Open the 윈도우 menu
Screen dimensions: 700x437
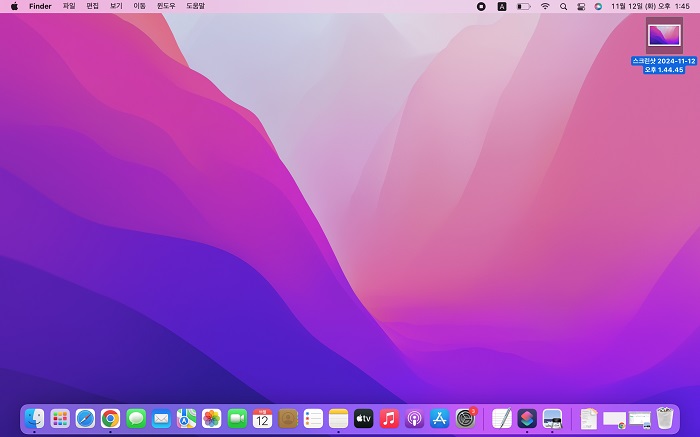(x=166, y=6)
